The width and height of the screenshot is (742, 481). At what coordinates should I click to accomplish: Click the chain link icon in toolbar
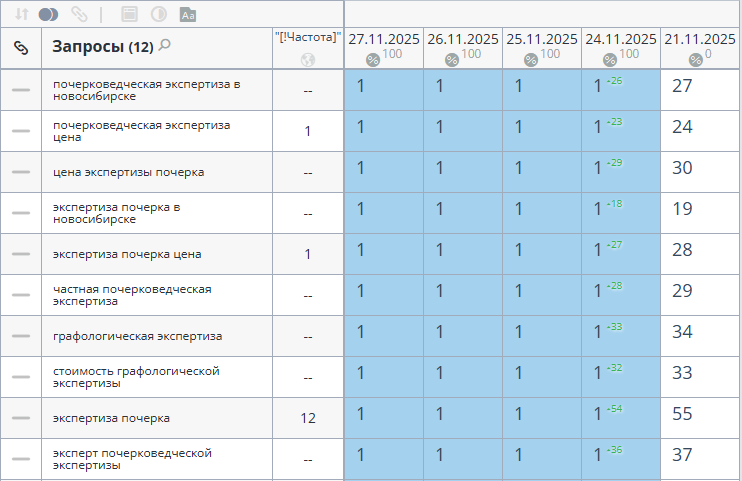click(x=79, y=15)
